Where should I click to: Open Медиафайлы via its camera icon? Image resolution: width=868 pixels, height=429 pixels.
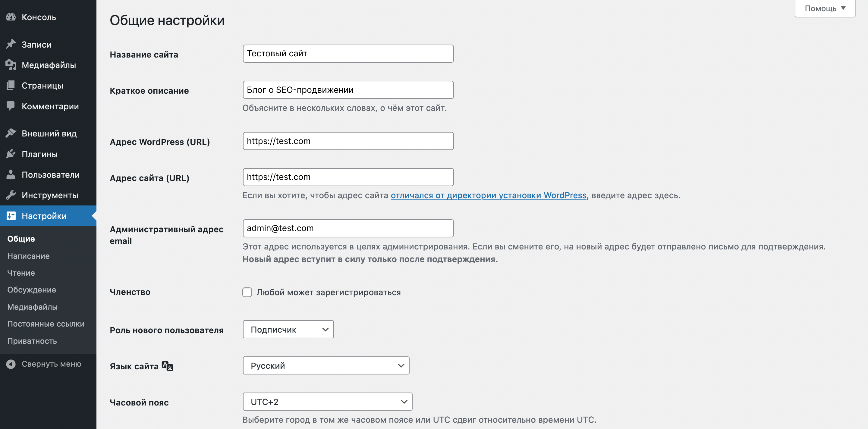click(x=11, y=65)
